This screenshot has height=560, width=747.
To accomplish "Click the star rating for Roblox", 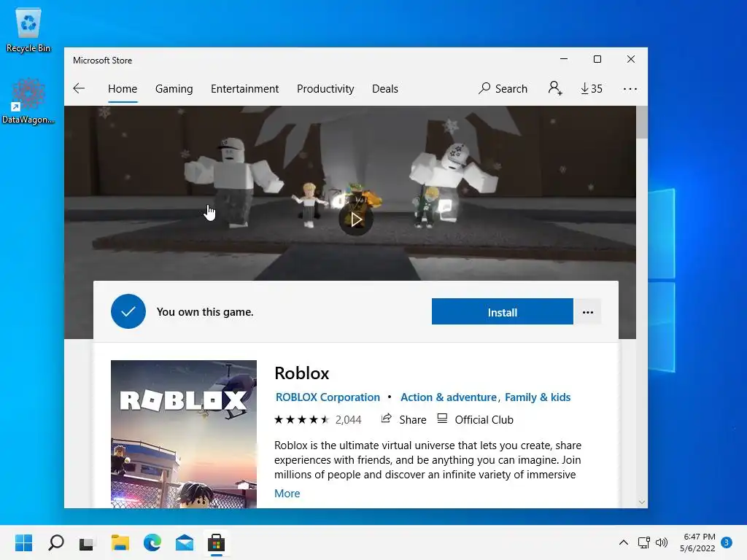I will [301, 419].
